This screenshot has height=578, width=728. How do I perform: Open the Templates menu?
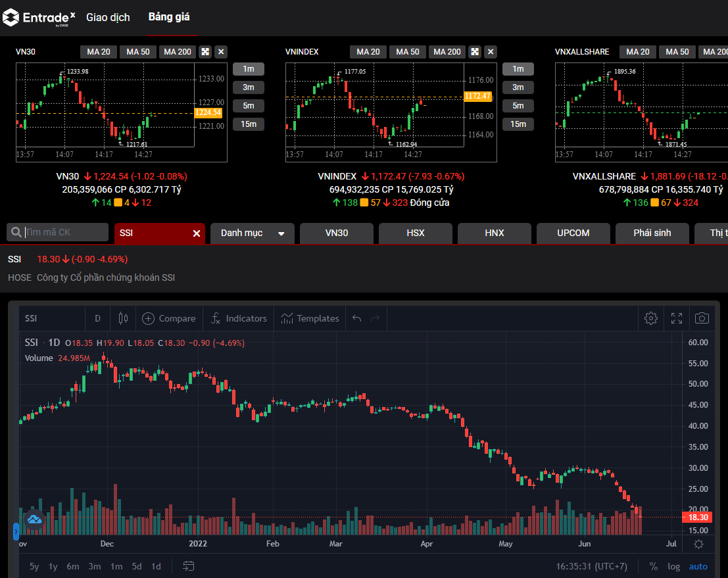point(310,318)
